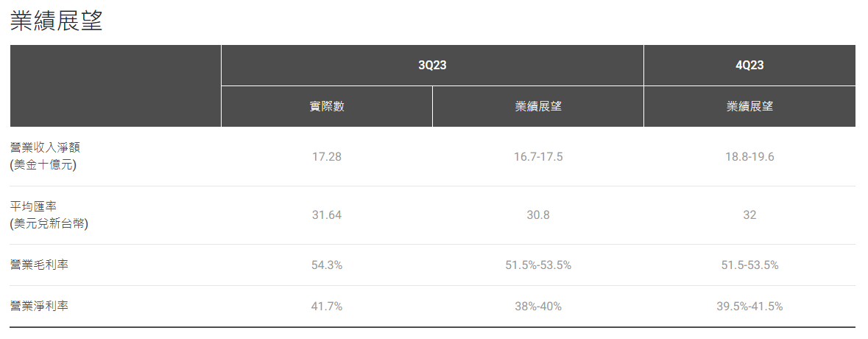This screenshot has width=868, height=339.
Task: Select the 營業毛利率 row label
Action: [x=39, y=265]
